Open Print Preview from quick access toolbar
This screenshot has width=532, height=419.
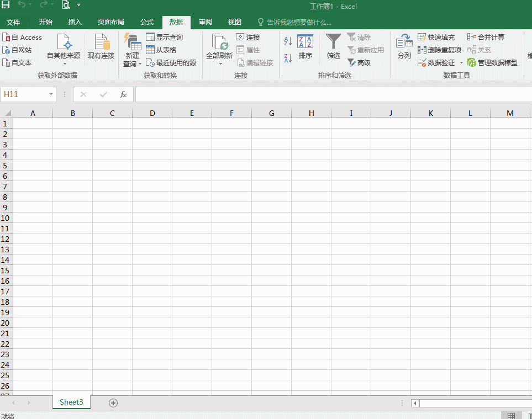click(x=66, y=4)
